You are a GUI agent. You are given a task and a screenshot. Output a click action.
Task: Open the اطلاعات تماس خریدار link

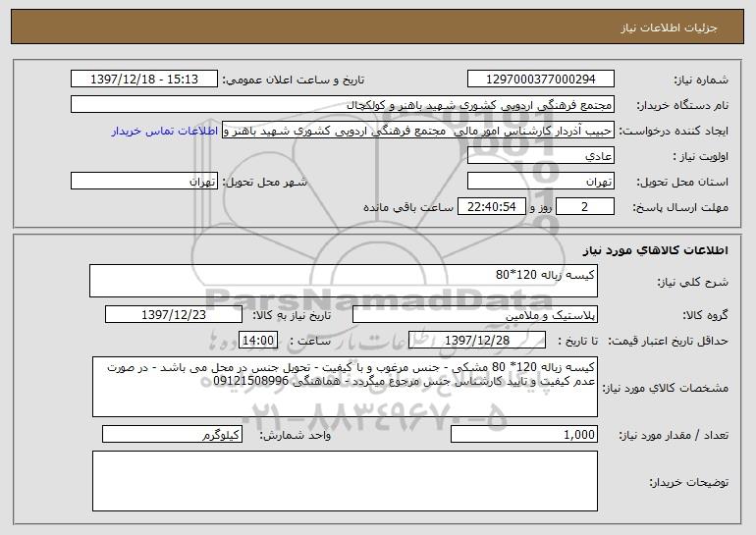(164, 132)
